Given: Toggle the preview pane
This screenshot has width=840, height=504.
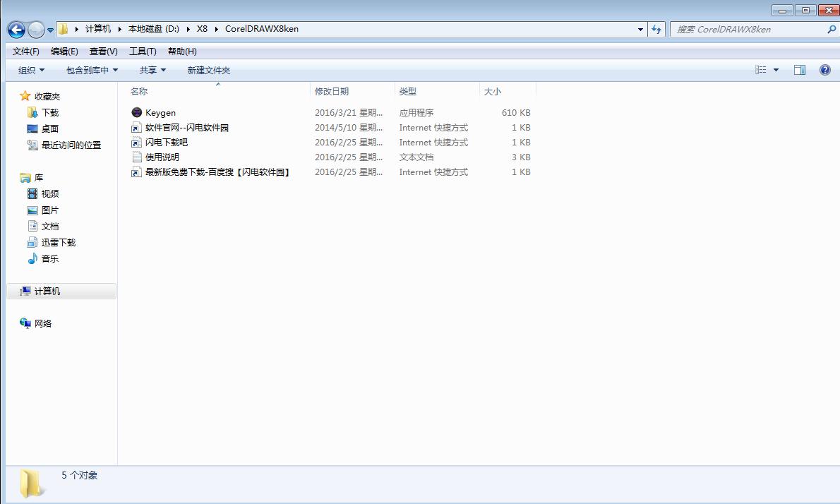Looking at the screenshot, I should click(x=800, y=69).
